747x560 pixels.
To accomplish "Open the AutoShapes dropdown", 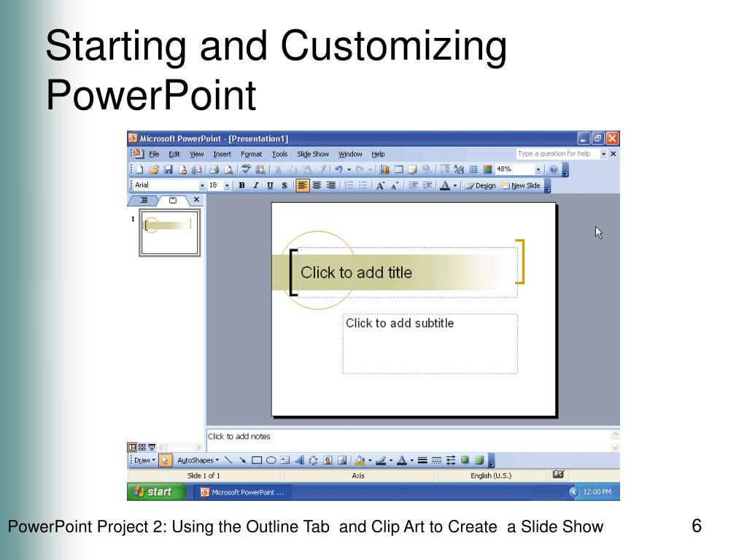I will coord(198,461).
